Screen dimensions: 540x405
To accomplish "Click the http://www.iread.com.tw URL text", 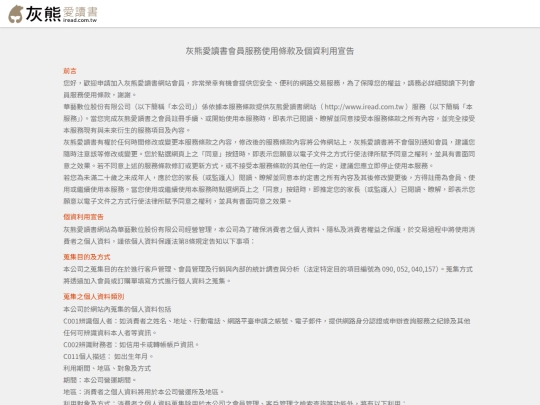I will (364, 107).
